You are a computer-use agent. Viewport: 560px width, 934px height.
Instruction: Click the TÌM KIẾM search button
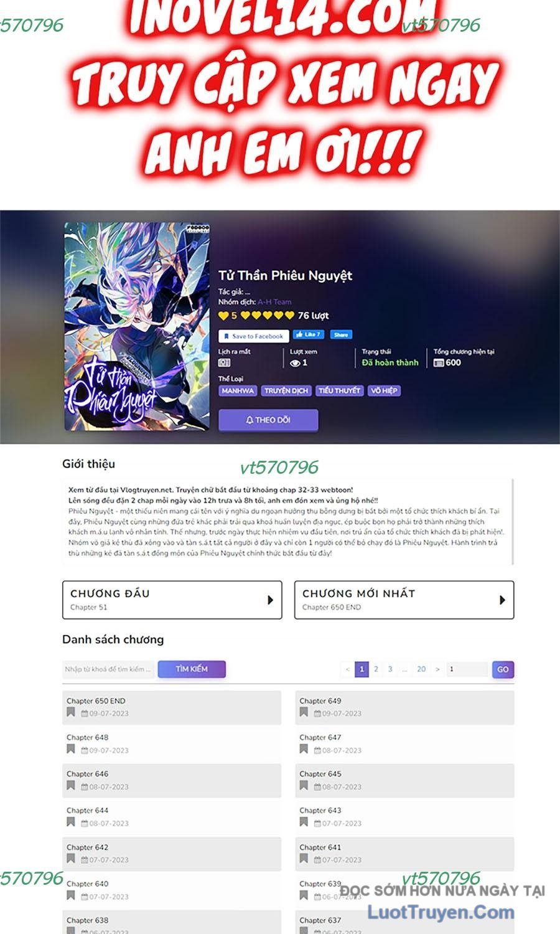pos(192,669)
